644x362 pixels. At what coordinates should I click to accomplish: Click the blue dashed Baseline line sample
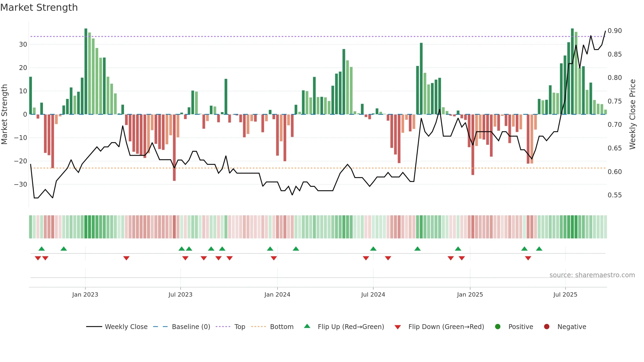click(160, 327)
